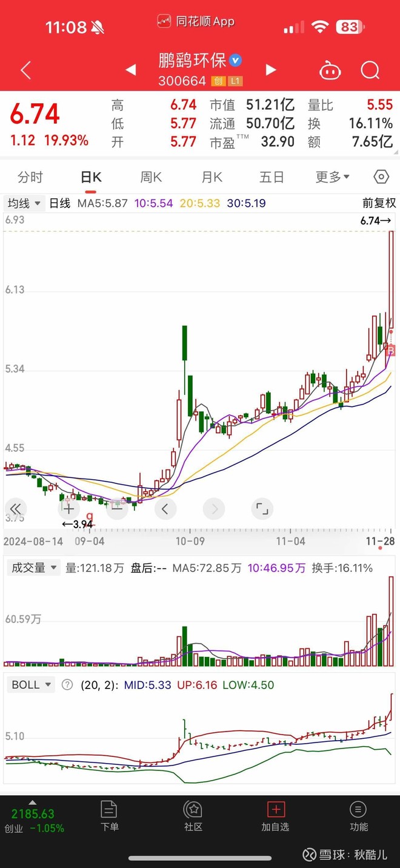
Task: Open the 成交量 indicator dropdown
Action: (33, 568)
